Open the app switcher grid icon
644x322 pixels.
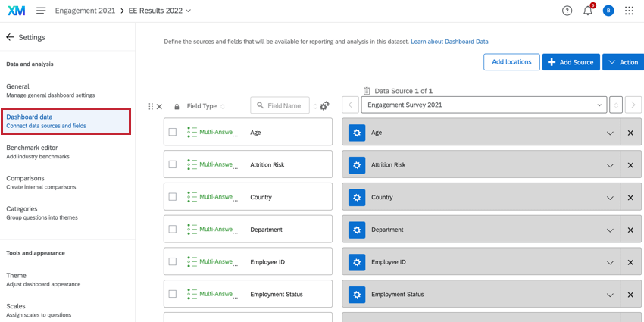pos(629,11)
